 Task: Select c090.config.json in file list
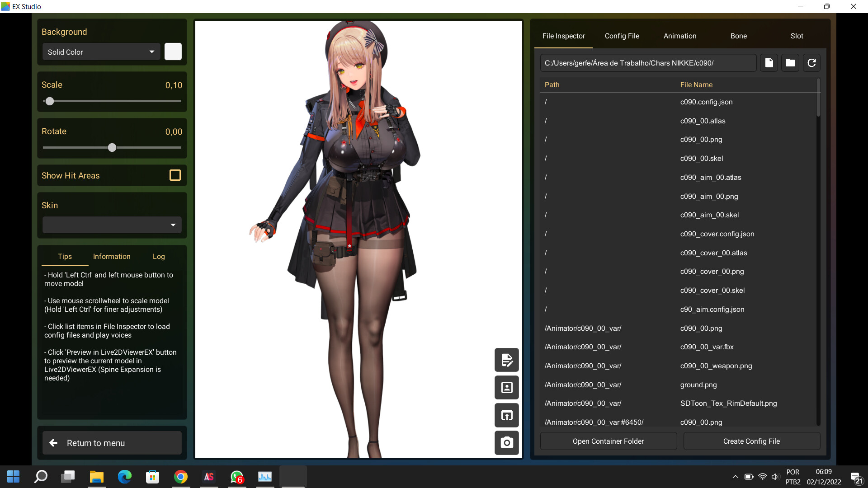point(678,102)
